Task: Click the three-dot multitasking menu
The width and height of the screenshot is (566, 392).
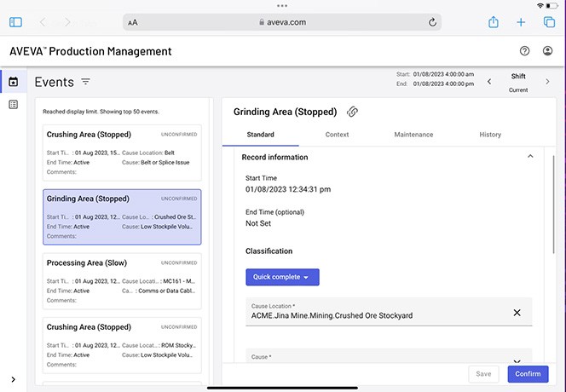Action: pos(282,6)
